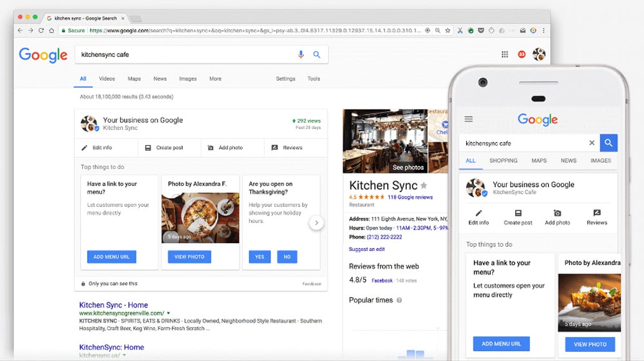Tap the phone VIEW PHOTO button
Image resolution: width=644 pixels, height=361 pixels.
pyautogui.click(x=590, y=344)
